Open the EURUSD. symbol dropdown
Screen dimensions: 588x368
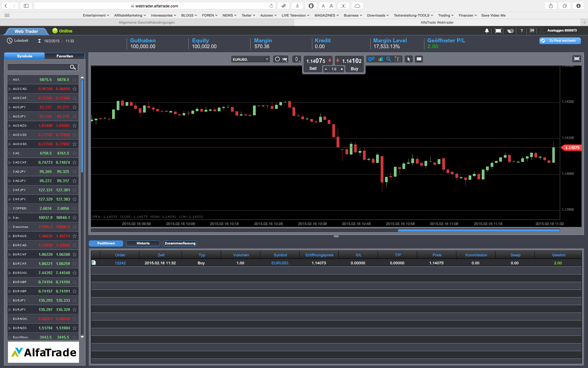point(251,59)
